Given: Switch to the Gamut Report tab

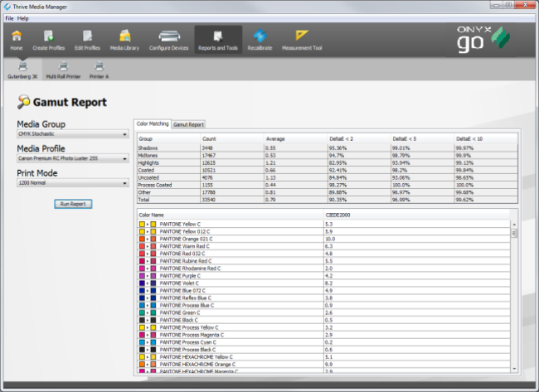Looking at the screenshot, I should 188,124.
